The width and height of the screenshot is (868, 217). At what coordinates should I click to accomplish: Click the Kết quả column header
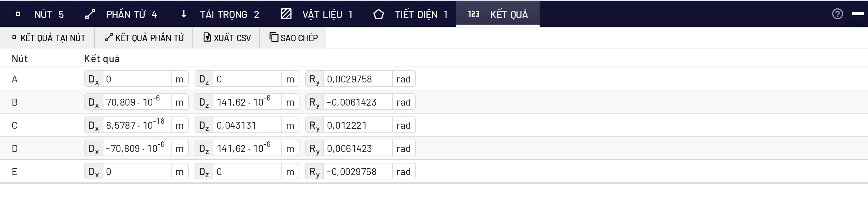point(102,59)
